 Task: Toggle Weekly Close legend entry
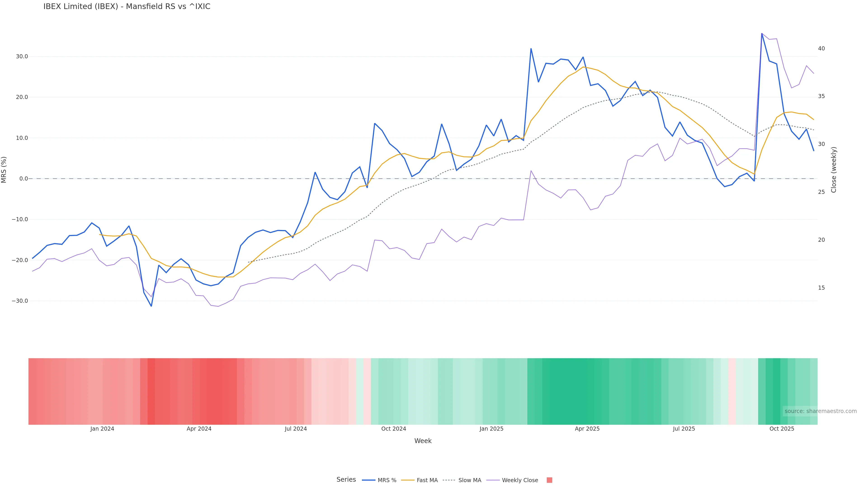(520, 480)
